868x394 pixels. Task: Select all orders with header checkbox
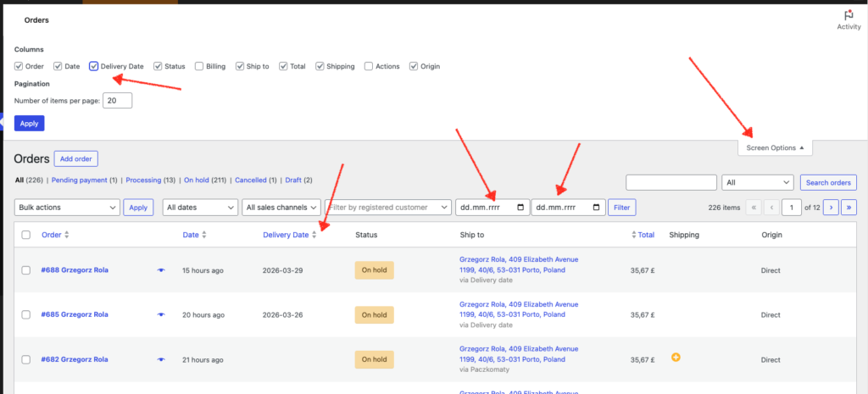26,236
